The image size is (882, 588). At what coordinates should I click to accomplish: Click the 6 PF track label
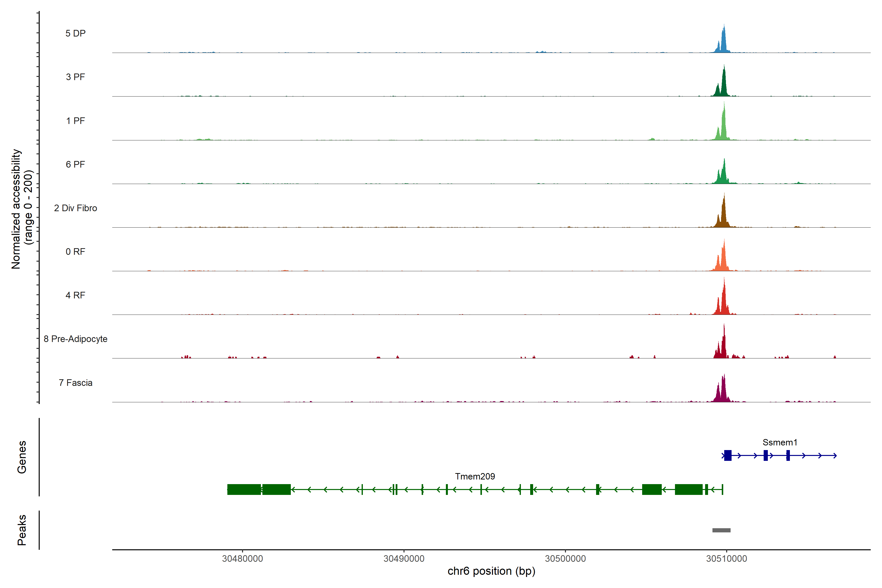(75, 165)
